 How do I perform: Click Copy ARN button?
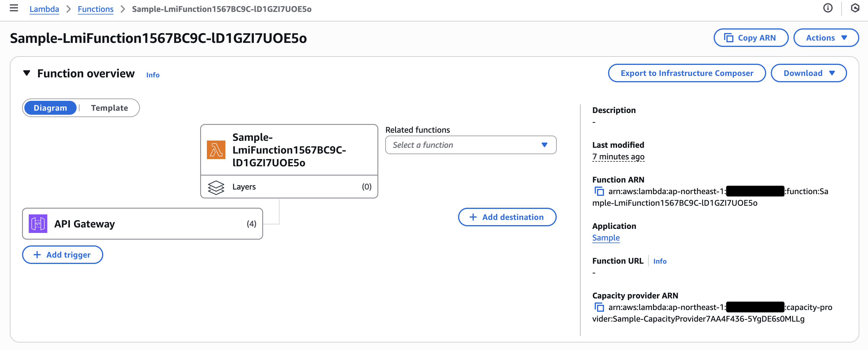[751, 38]
